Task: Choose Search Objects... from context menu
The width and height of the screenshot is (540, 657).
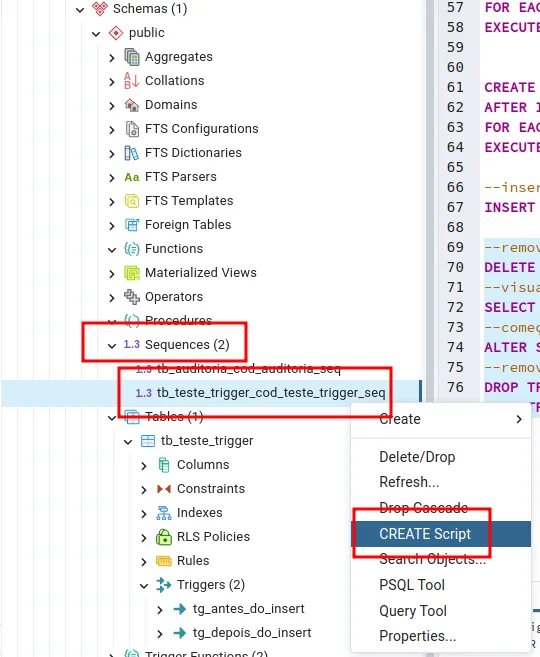Action: tap(441, 559)
